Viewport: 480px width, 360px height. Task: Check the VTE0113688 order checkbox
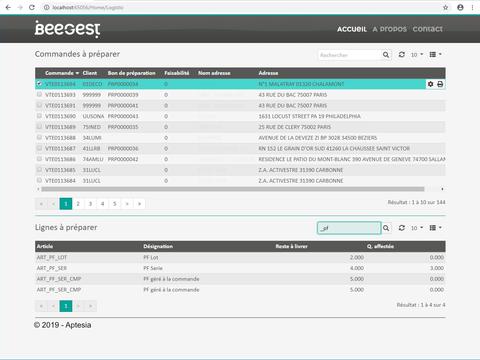(x=39, y=137)
